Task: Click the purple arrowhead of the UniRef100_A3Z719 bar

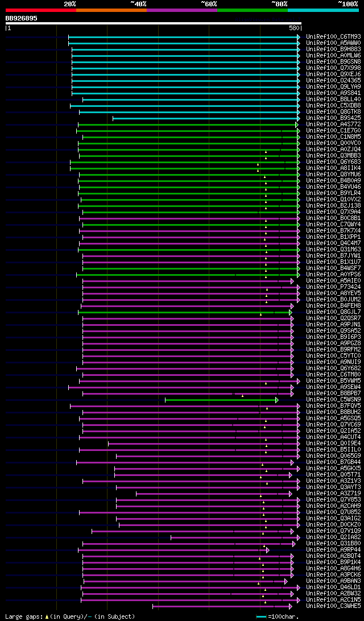Action: [x=290, y=494]
